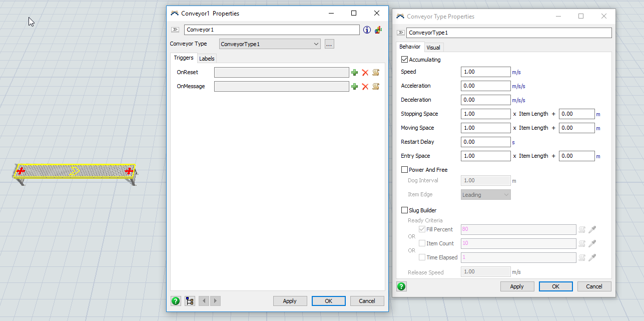Open the Item Edge dropdown
This screenshot has height=321, width=644.
point(485,195)
